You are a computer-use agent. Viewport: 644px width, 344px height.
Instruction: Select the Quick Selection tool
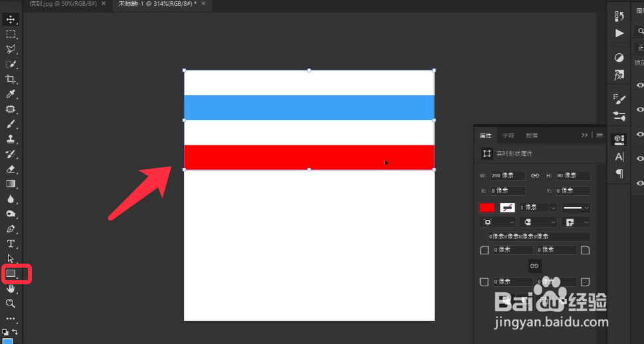[x=11, y=64]
